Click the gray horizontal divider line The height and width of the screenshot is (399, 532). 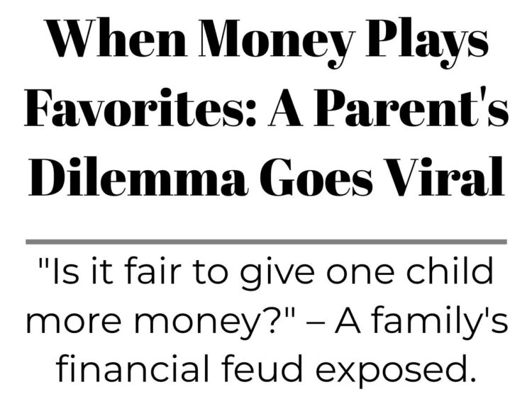(266, 242)
